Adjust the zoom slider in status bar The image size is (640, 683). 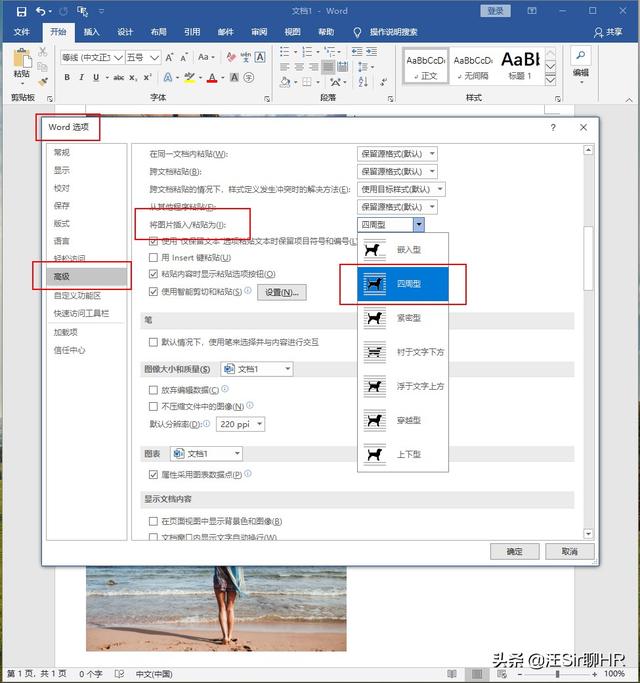click(x=557, y=674)
